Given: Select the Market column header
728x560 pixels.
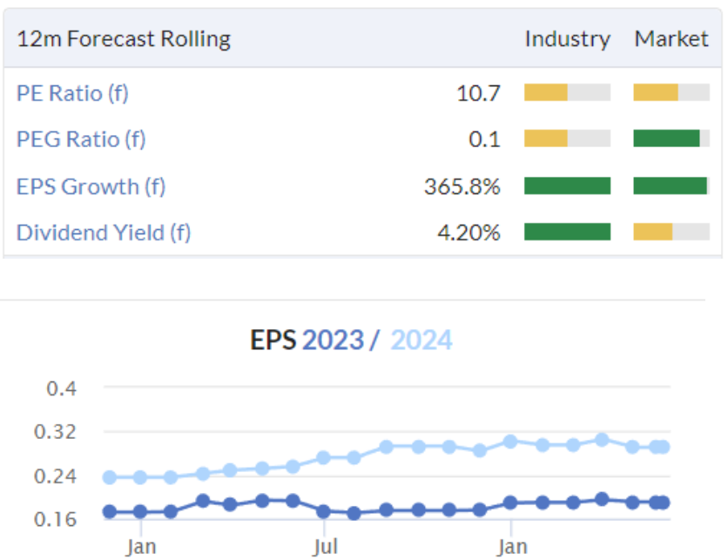Looking at the screenshot, I should [671, 39].
